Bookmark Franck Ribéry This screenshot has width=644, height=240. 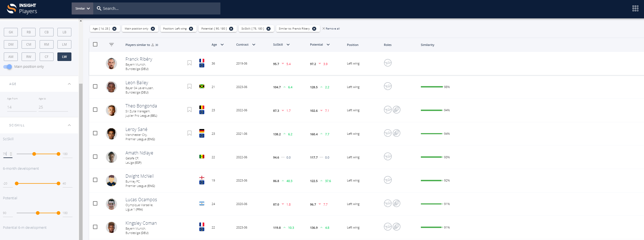coord(189,63)
